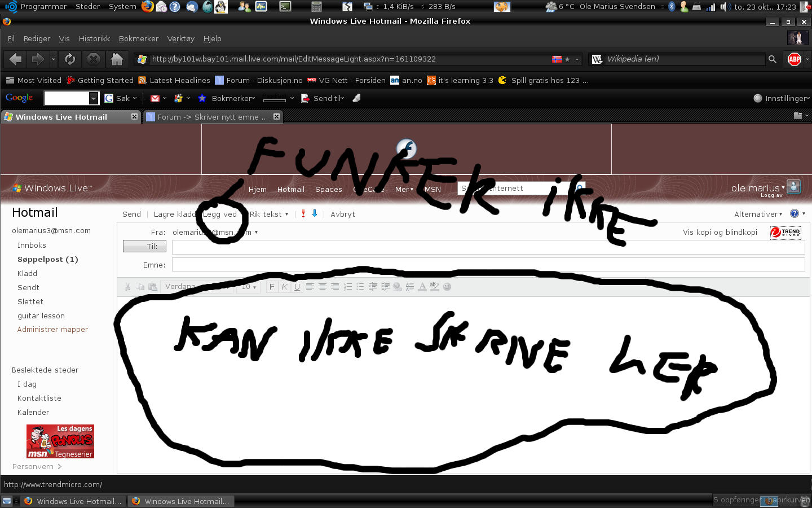812x508 pixels.
Task: Open the Bokmerker menu in menu bar
Action: tap(139, 38)
